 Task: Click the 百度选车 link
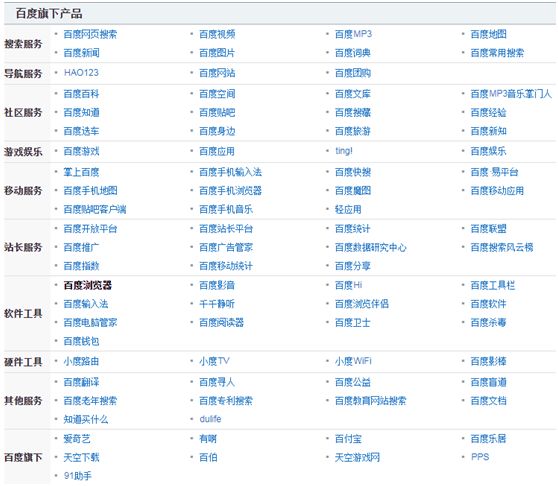pos(81,131)
